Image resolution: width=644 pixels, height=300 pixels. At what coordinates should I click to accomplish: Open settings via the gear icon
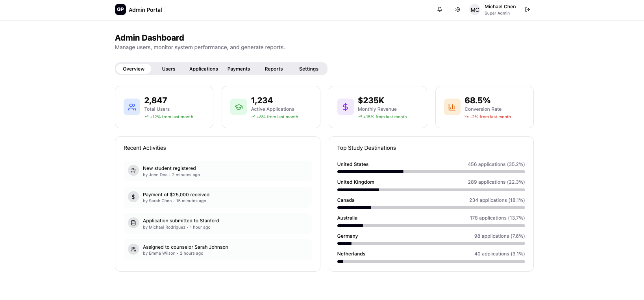458,9
